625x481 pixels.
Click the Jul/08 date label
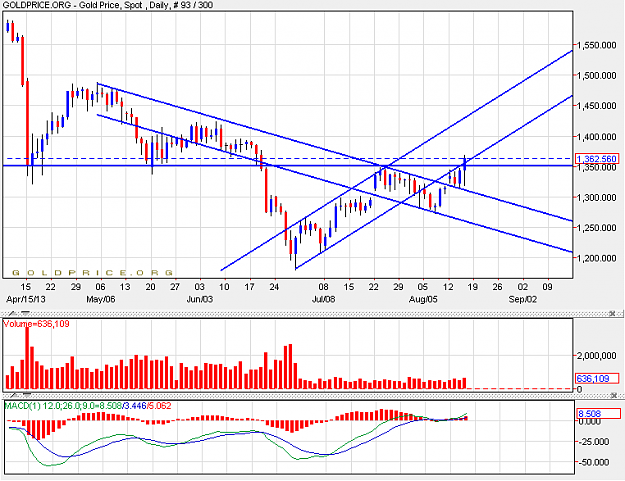(323, 299)
